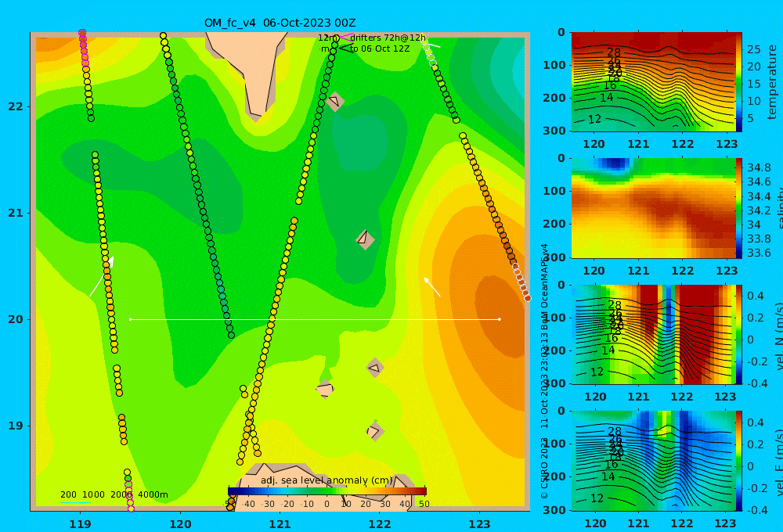The width and height of the screenshot is (783, 532).
Task: Click the 300 depth label of temperature panel
Action: point(554,130)
